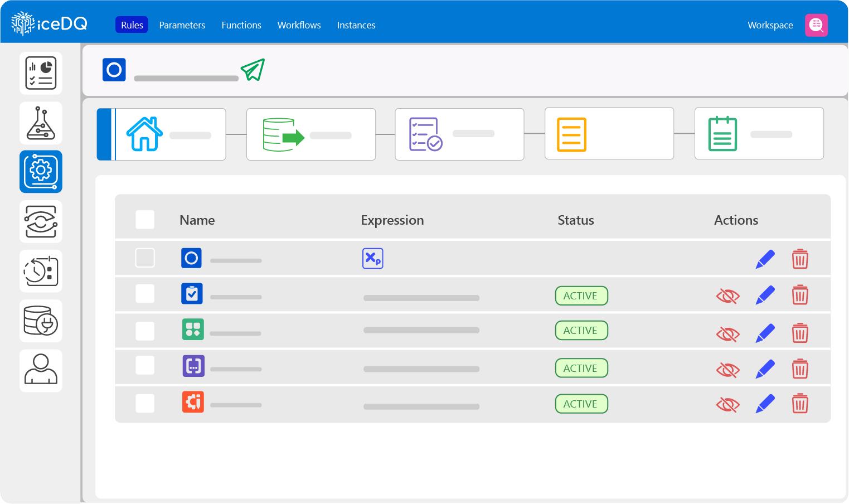Screen dimensions: 849x504
Task: Click the green paper plane icon
Action: point(253,70)
